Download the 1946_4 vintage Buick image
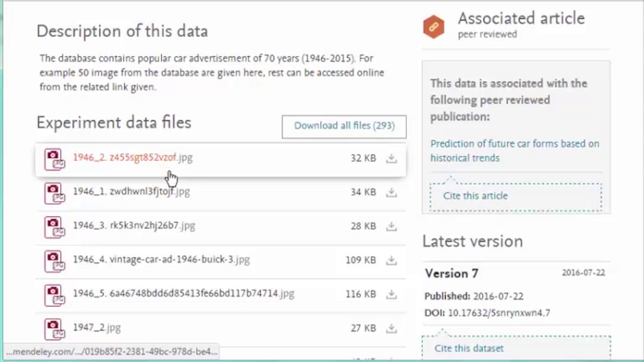644x362 pixels. [391, 260]
